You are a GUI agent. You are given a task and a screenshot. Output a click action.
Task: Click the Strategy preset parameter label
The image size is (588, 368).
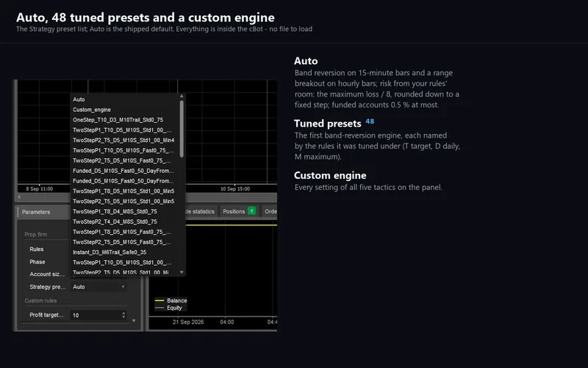48,287
